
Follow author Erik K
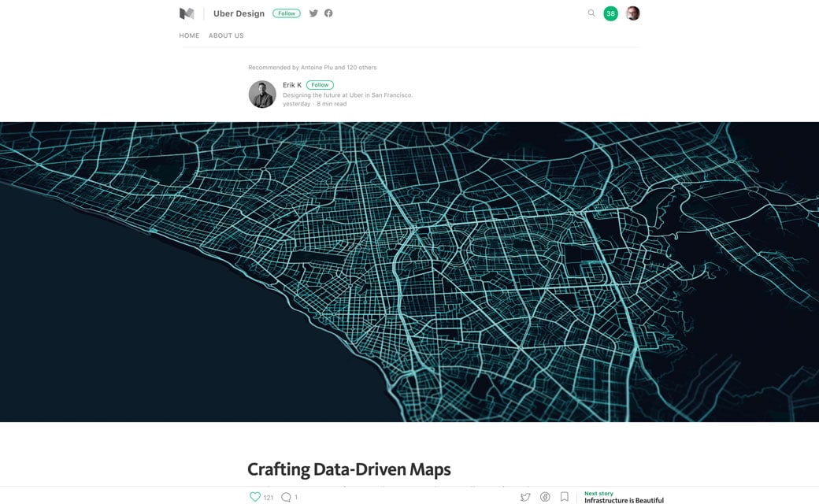point(320,85)
